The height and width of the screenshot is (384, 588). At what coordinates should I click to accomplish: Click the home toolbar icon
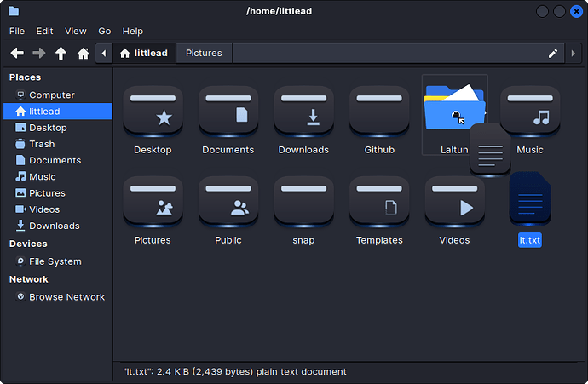(83, 53)
